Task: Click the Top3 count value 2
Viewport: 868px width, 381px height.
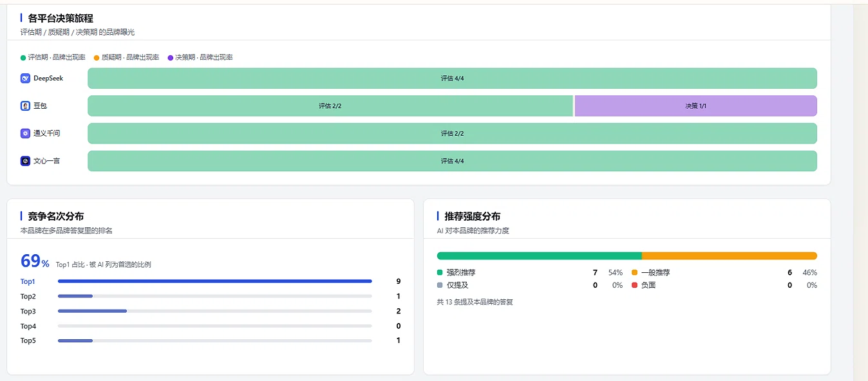Action: (399, 311)
